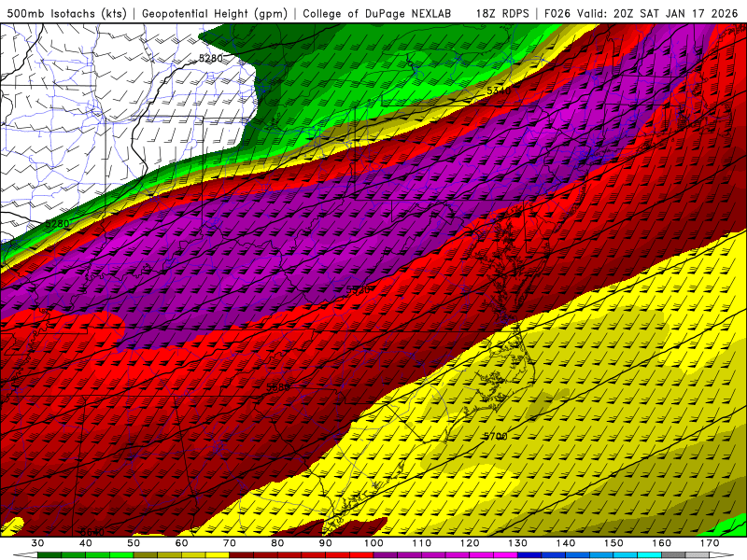The image size is (747, 560).
Task: Click the 5640 contour label near the bottom edge
Action: pos(92,532)
